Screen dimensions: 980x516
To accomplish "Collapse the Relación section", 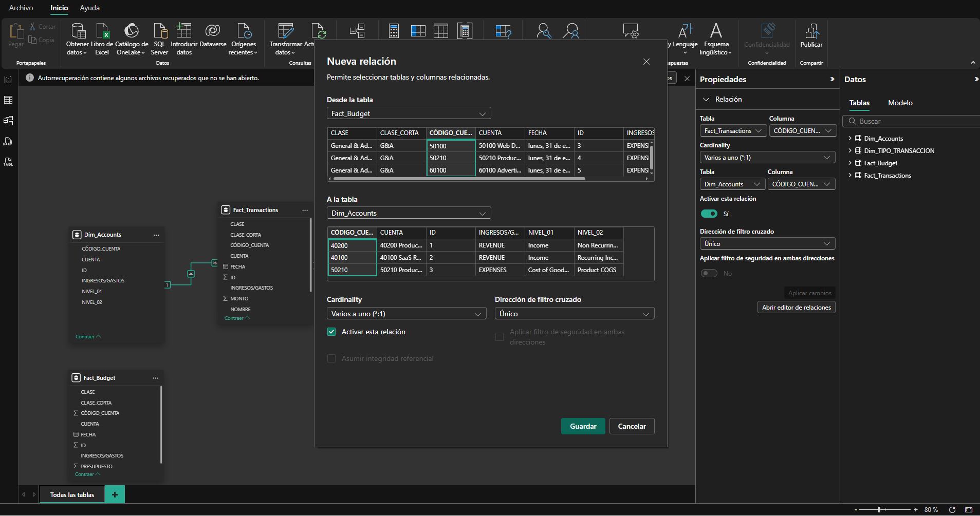I will pos(706,99).
